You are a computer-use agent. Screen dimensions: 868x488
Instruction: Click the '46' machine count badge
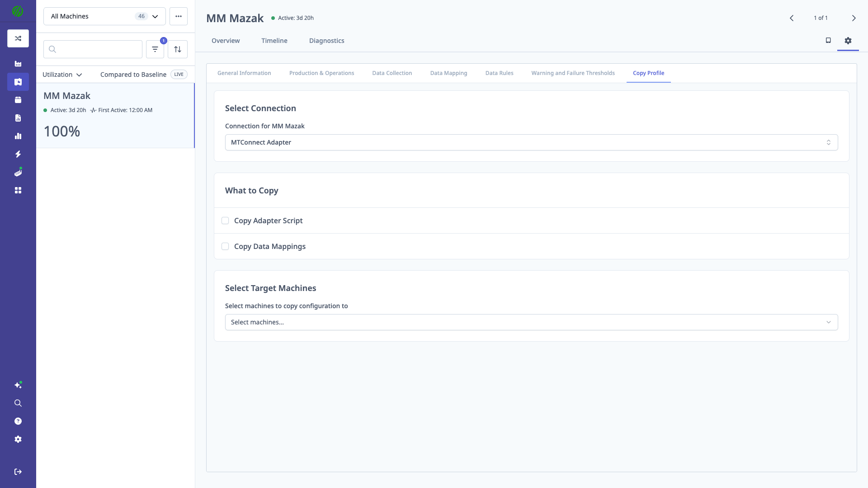tap(142, 16)
